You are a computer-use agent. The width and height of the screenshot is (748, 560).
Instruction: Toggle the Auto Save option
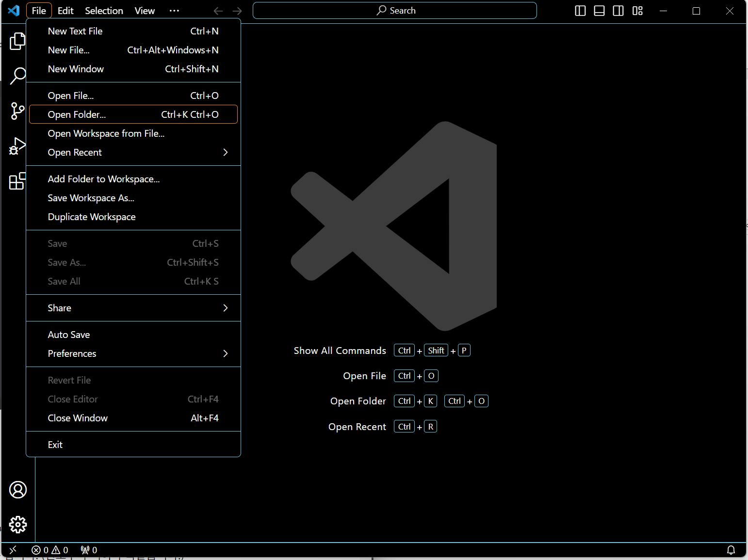tap(133, 335)
